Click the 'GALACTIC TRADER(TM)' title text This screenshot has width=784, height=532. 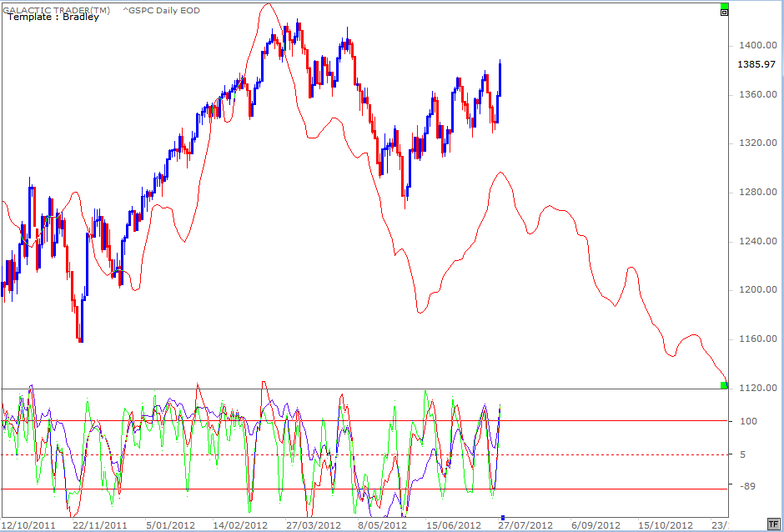coord(55,9)
